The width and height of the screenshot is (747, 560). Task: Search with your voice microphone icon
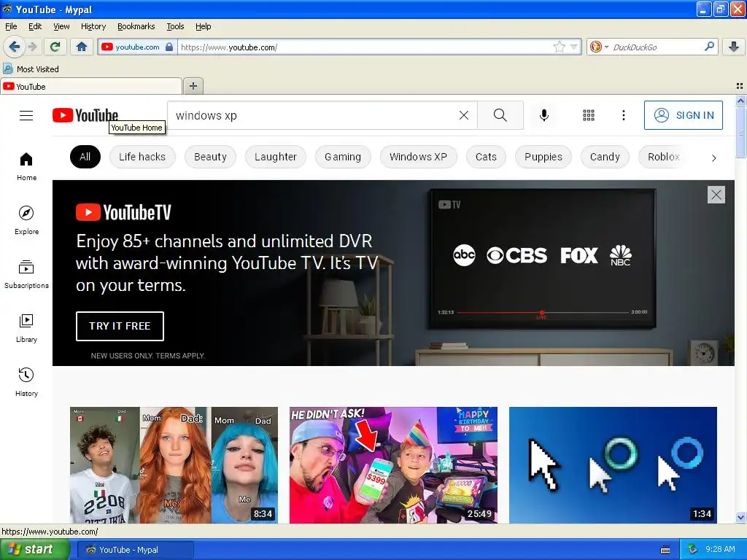coord(544,115)
